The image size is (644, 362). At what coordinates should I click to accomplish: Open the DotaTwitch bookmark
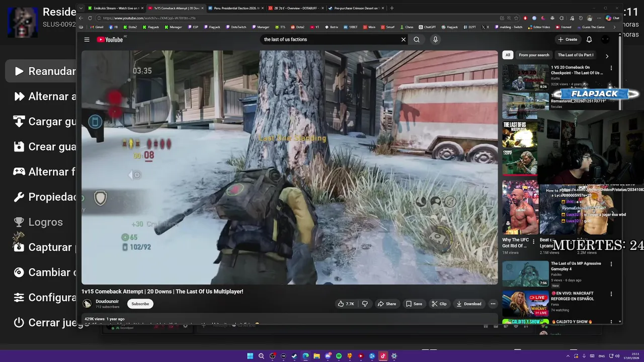pyautogui.click(x=236, y=27)
